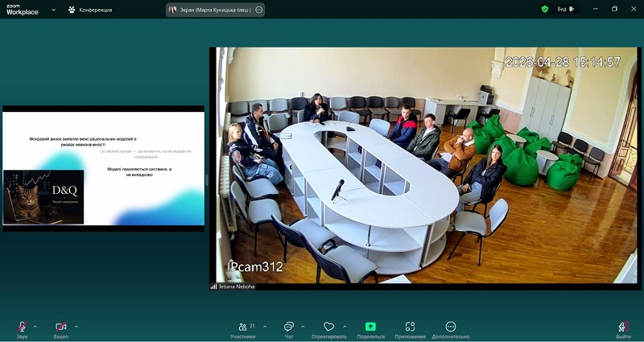
Task: Restore down the Zoom window
Action: click(614, 9)
